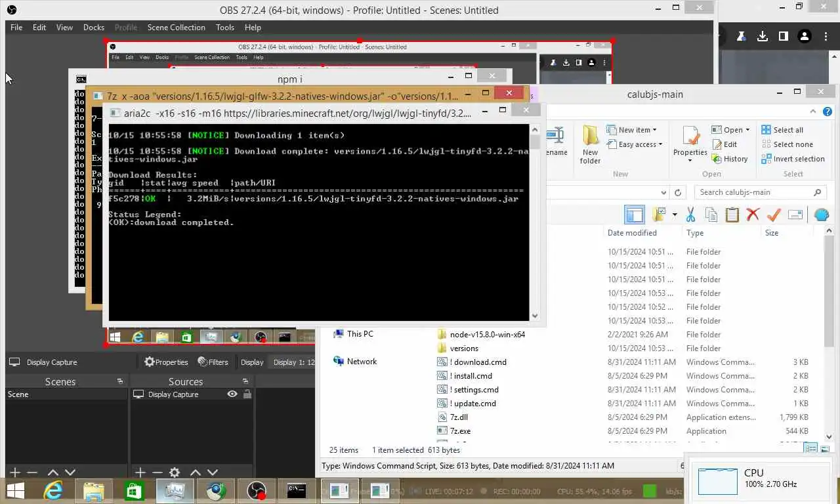This screenshot has width=840, height=504.
Task: Move scene up with arrow
Action: (53, 472)
